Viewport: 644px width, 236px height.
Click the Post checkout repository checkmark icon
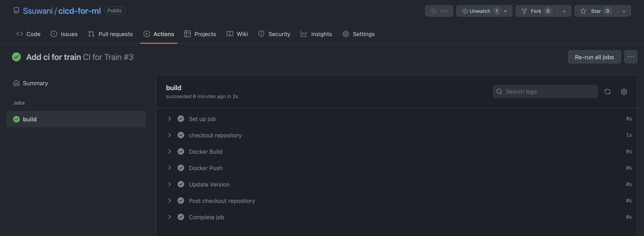tap(181, 201)
